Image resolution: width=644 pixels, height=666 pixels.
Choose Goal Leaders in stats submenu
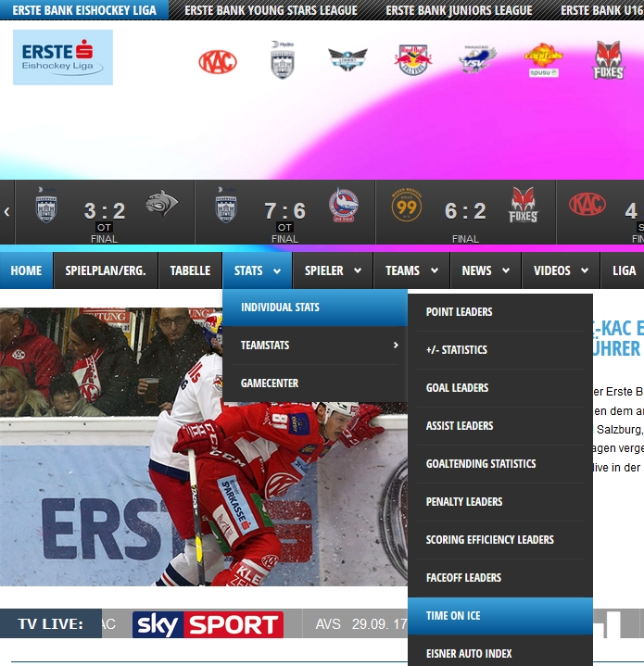pos(499,388)
